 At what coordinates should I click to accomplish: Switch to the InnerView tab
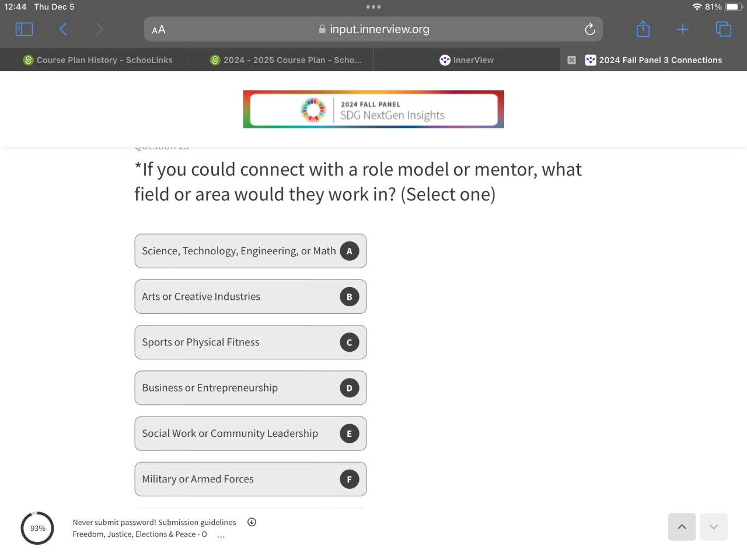coord(467,60)
